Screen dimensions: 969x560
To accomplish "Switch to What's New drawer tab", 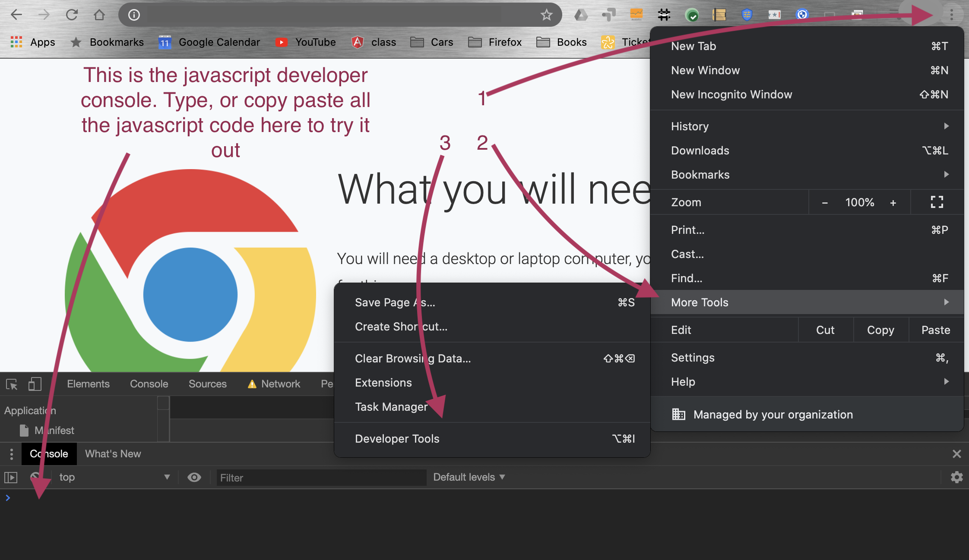I will point(113,454).
